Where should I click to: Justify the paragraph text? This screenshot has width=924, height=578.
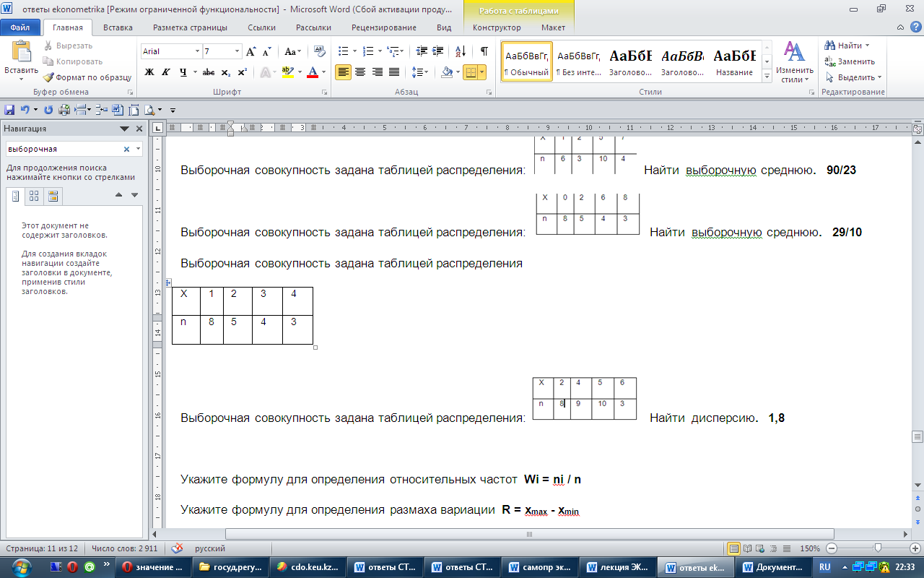click(394, 72)
